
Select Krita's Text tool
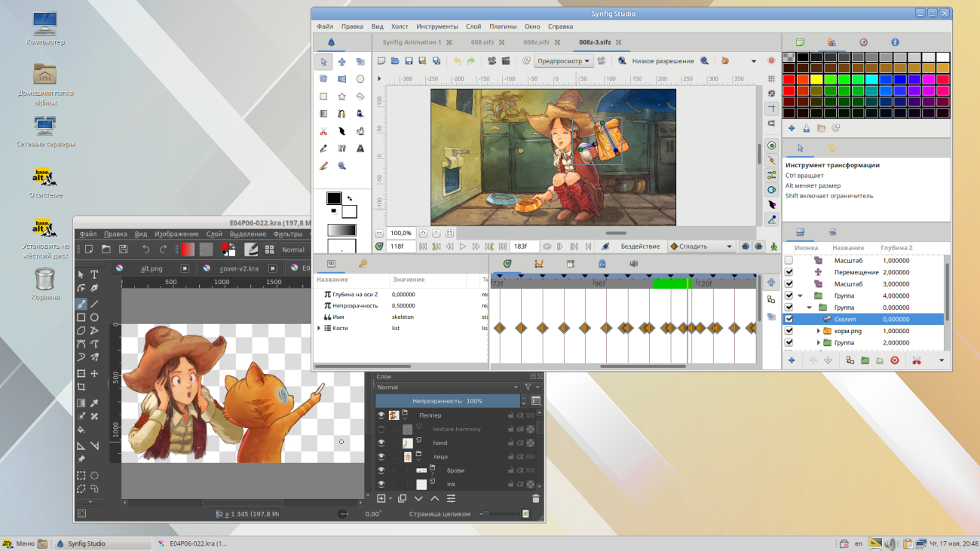tap(94, 274)
